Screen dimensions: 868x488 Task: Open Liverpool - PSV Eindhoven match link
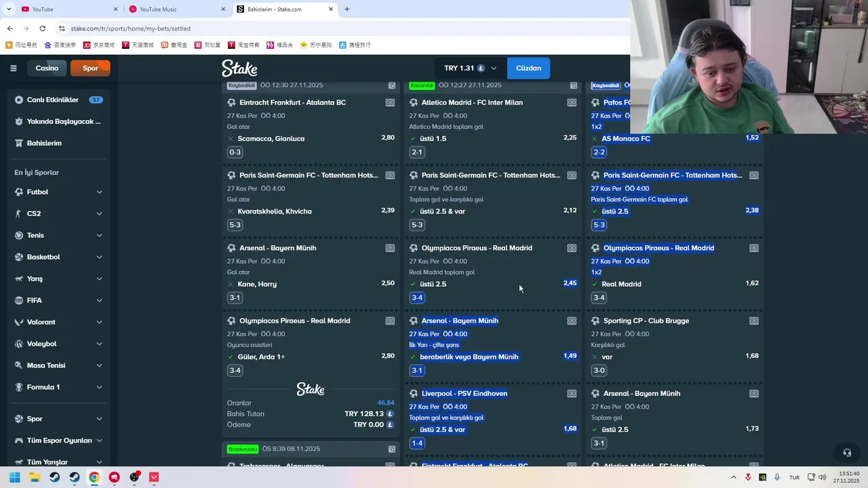point(465,393)
